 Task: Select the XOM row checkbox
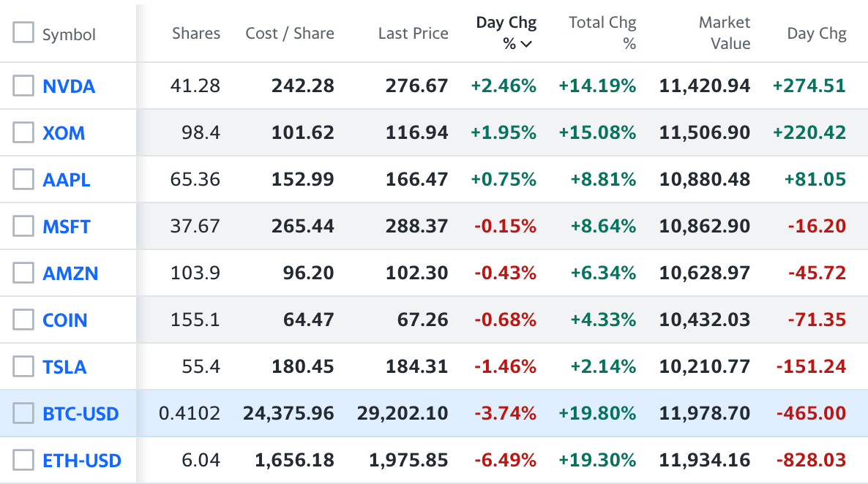[x=23, y=133]
